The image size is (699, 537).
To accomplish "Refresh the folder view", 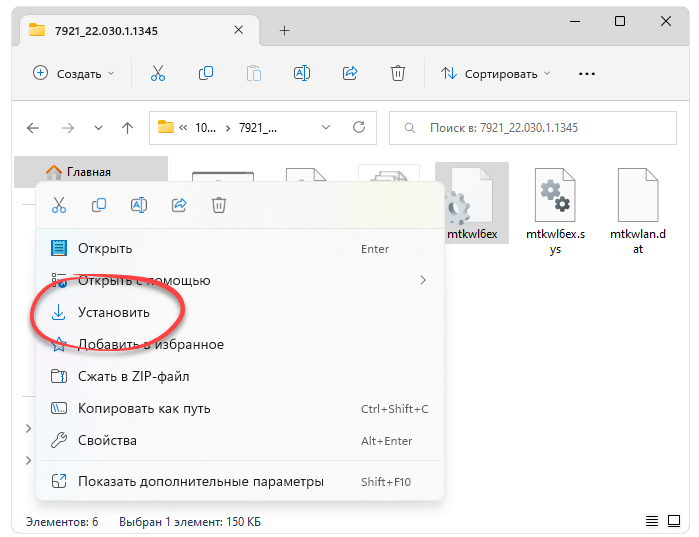I will [359, 127].
